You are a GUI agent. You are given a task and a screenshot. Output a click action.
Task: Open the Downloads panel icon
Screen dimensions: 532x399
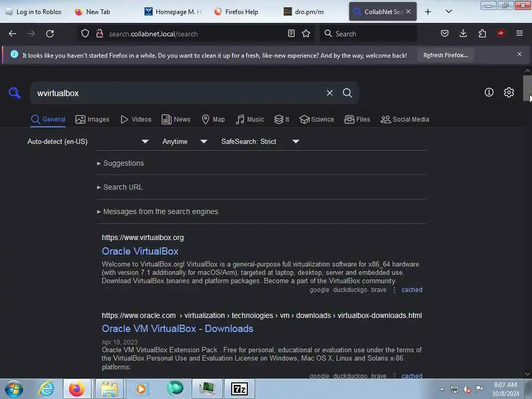[x=463, y=33]
